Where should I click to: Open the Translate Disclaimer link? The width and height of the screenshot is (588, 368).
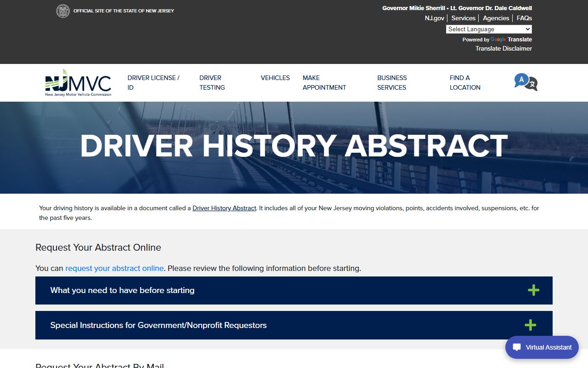(503, 48)
